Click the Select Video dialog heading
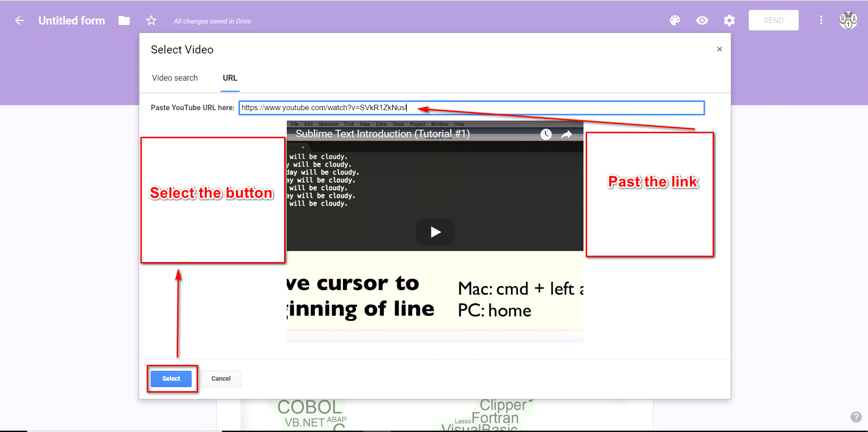This screenshot has height=432, width=868. pyautogui.click(x=182, y=49)
